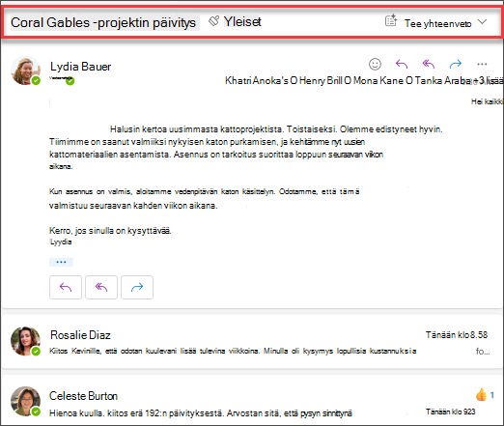This screenshot has height=426, width=504.
Task: Click the Tee yhteenveto button
Action: (x=438, y=23)
